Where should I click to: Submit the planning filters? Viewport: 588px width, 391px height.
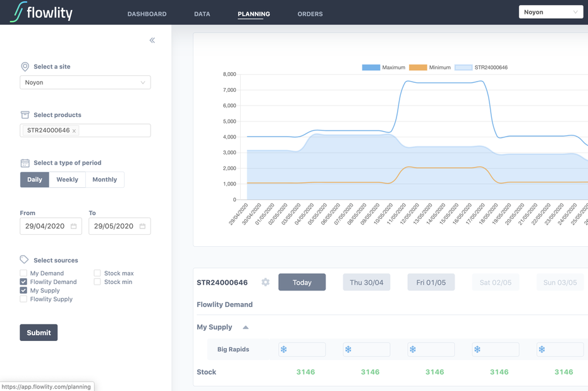39,332
